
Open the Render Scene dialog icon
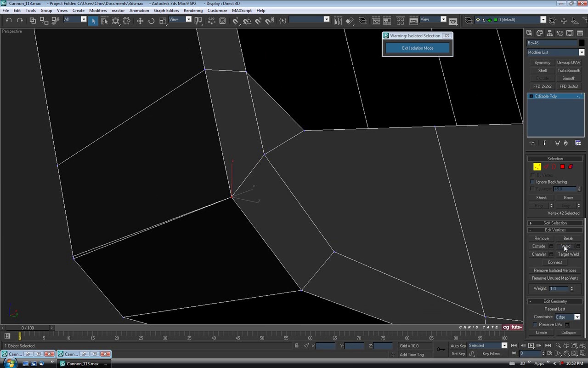pyautogui.click(x=413, y=21)
